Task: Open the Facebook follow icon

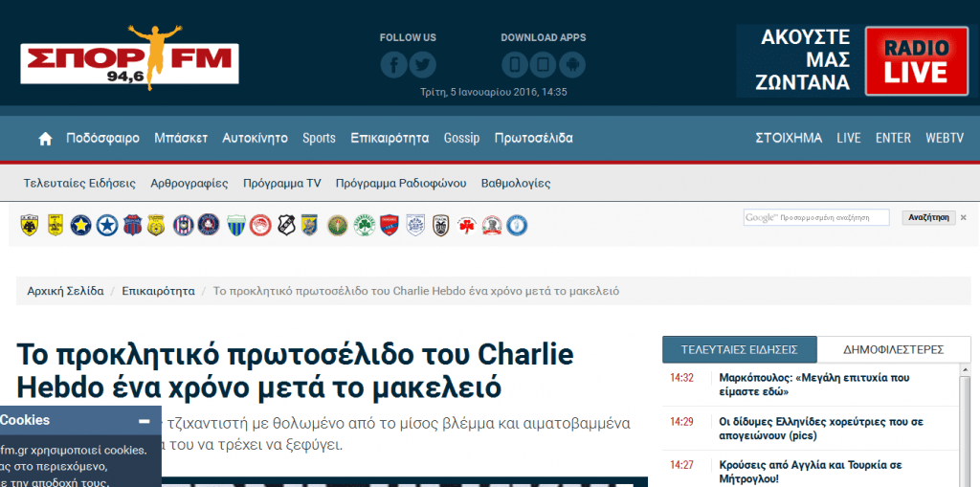Action: 394,64
